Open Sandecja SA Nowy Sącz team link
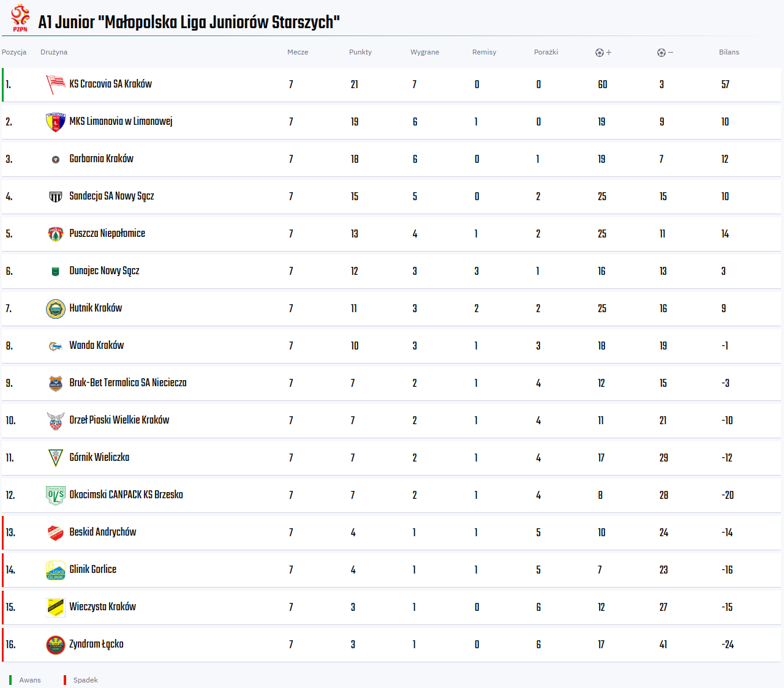The width and height of the screenshot is (784, 688). pos(111,196)
